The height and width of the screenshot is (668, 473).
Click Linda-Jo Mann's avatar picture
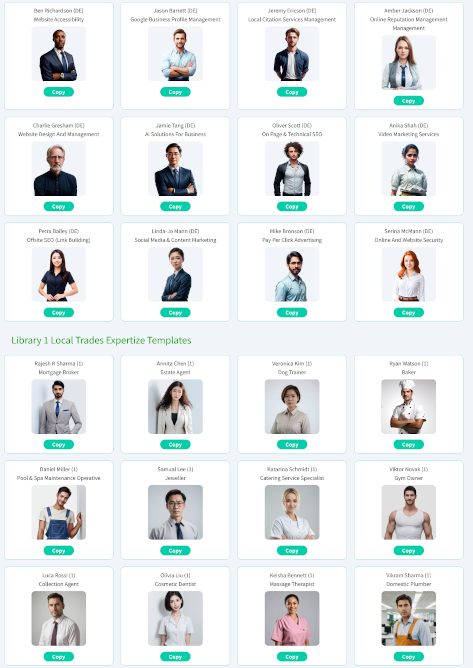[175, 274]
